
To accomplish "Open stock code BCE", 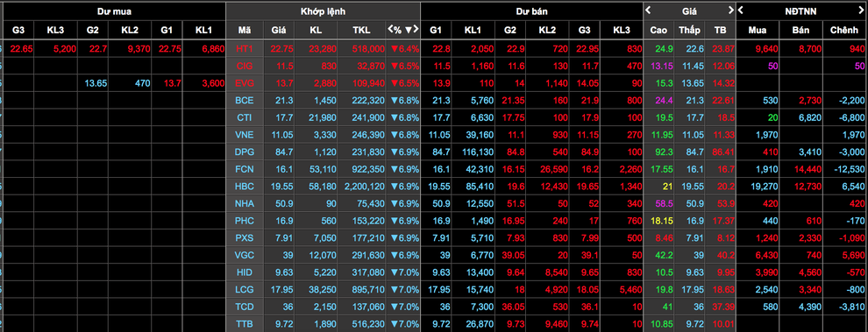I will pos(244,100).
